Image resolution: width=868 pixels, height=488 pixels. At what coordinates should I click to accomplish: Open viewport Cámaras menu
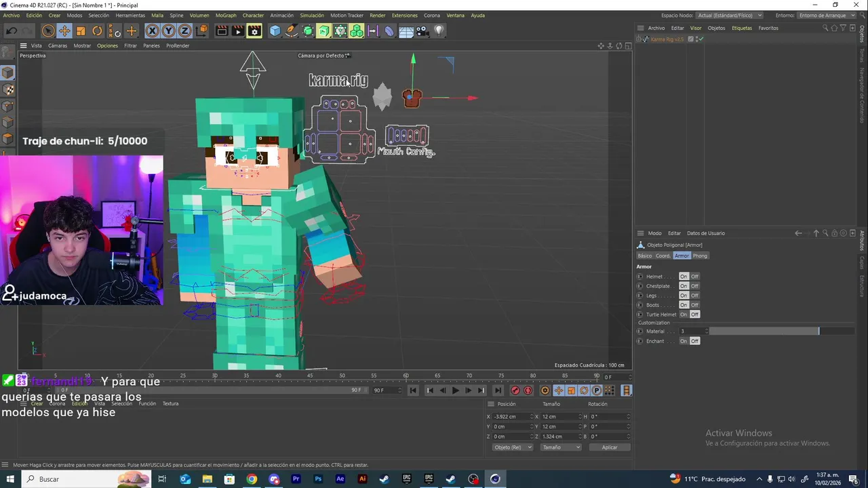[x=58, y=45]
